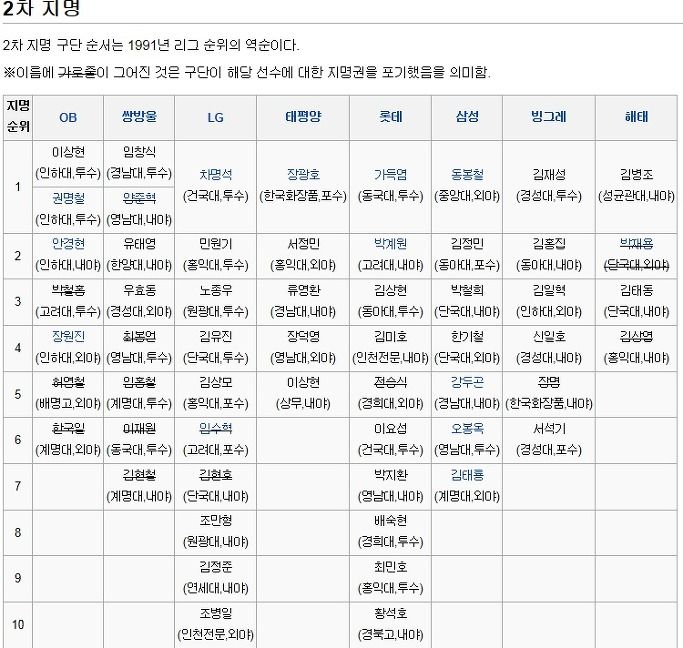Select the name 김미호
The height and width of the screenshot is (648, 683).
pyautogui.click(x=391, y=337)
